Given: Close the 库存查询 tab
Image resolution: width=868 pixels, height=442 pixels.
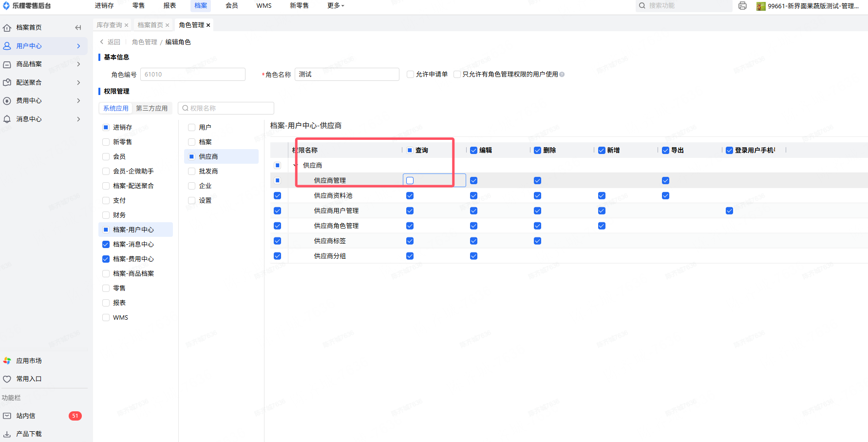Looking at the screenshot, I should pos(127,25).
